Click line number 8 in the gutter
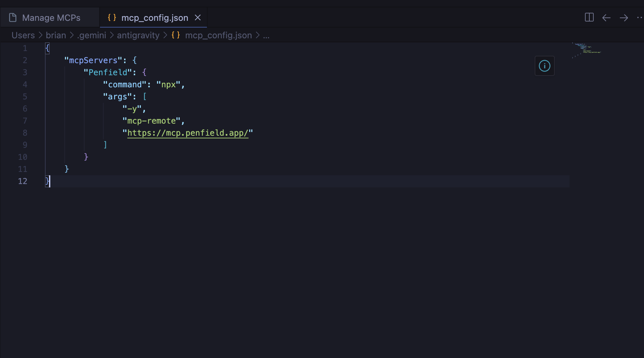 click(25, 133)
